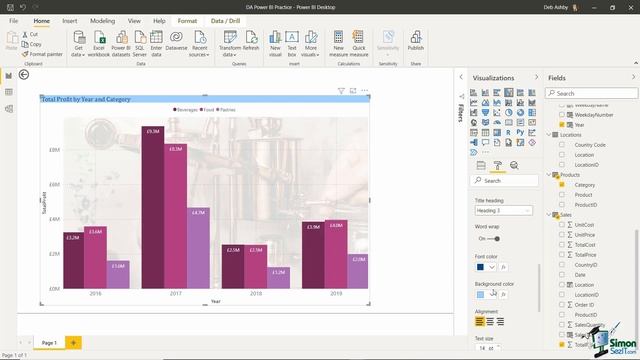Screen dimensions: 640x360
Task: Collapse the Products table
Action: click(x=549, y=174)
